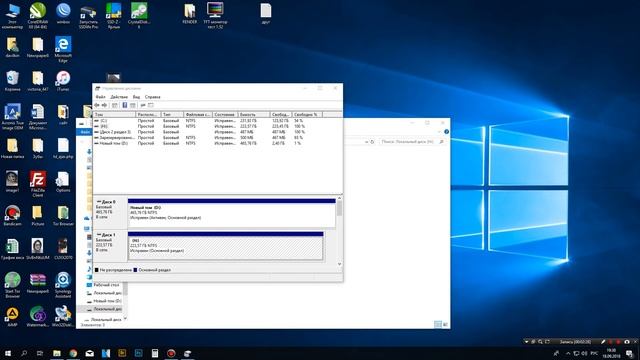This screenshot has width=640, height=360.
Task: Select the 223,57 ГБ NTFS partition on Диск 1
Action: click(225, 246)
